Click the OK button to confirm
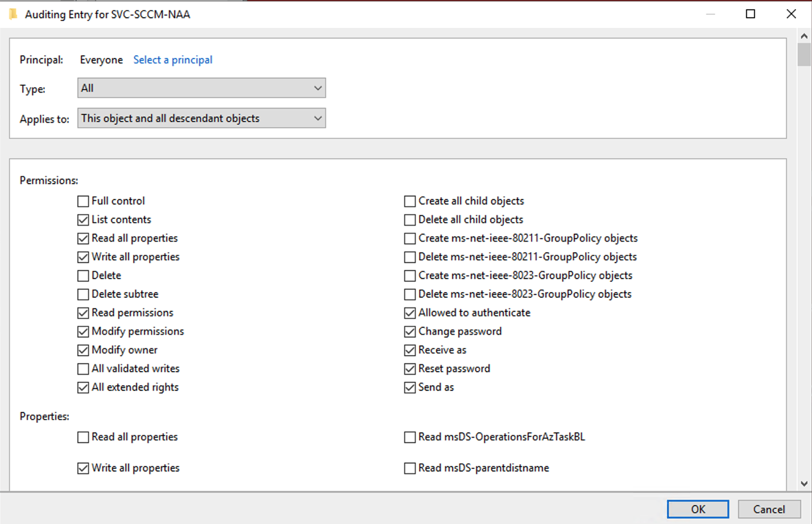 (697, 509)
